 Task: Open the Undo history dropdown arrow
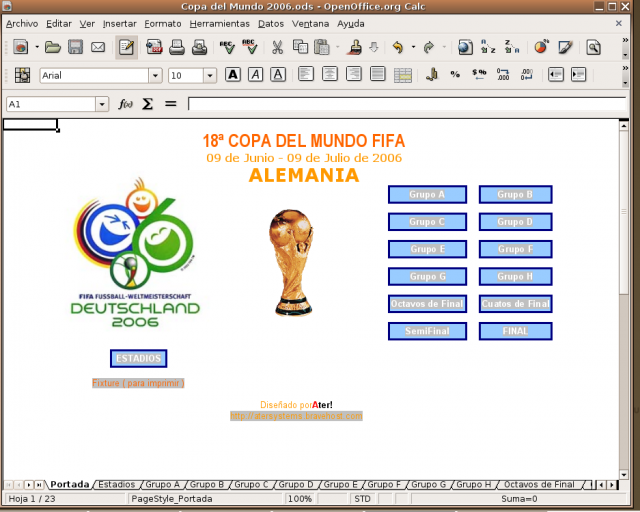413,47
